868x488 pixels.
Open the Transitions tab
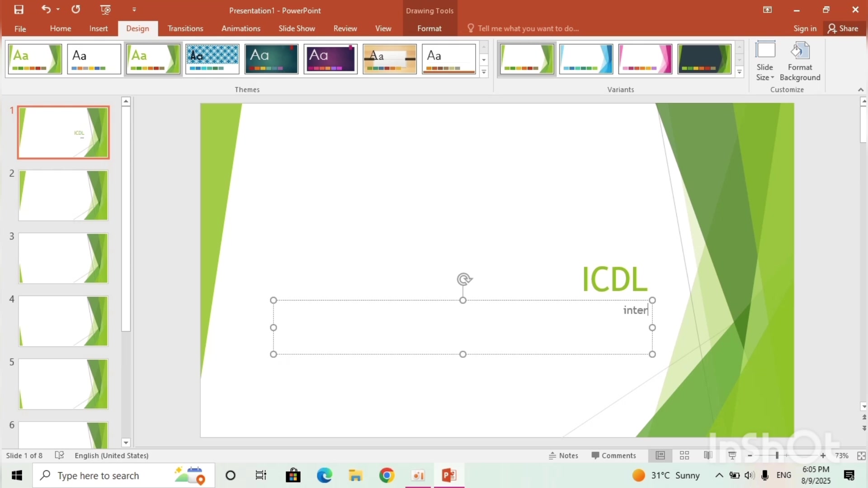pos(185,28)
